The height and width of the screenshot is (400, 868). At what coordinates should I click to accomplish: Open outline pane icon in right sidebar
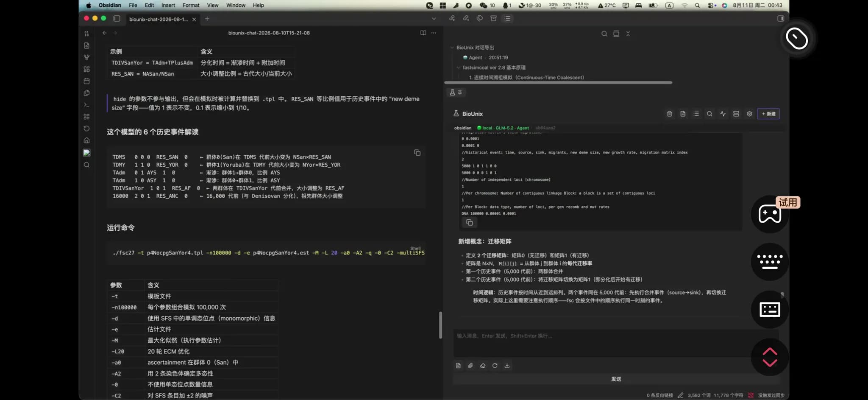coord(507,18)
